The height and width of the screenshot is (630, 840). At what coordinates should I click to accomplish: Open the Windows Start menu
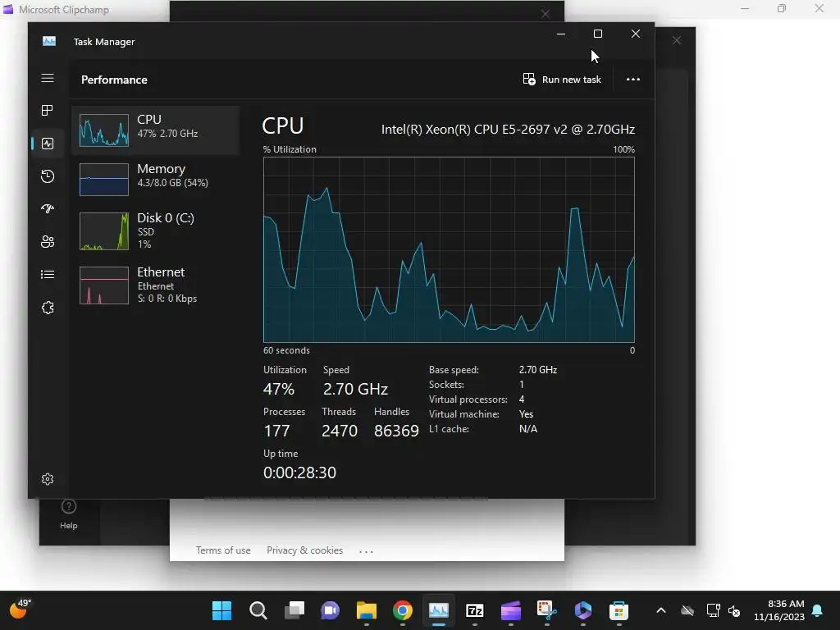(221, 610)
